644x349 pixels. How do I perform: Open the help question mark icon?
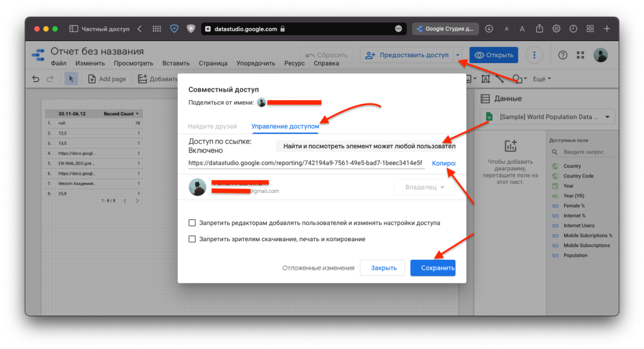pos(562,55)
